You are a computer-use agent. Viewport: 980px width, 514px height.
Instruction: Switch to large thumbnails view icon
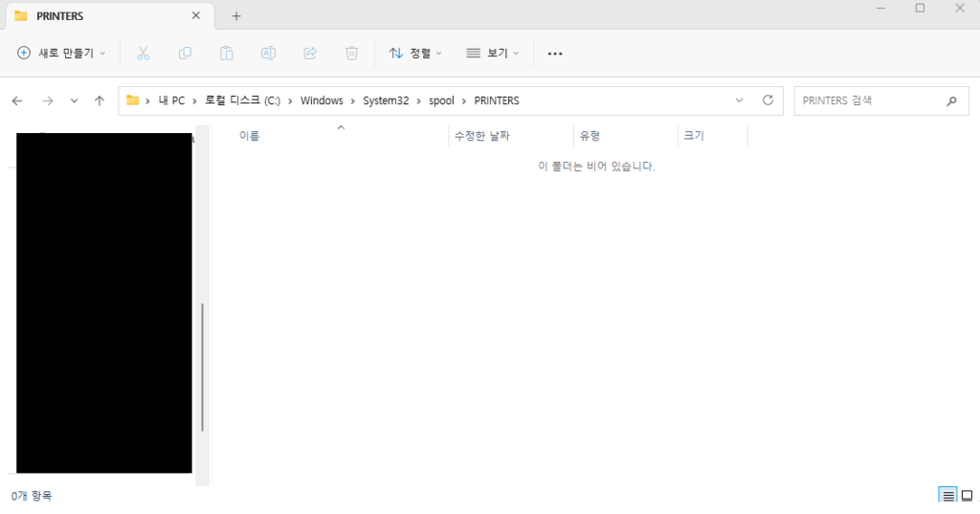967,496
